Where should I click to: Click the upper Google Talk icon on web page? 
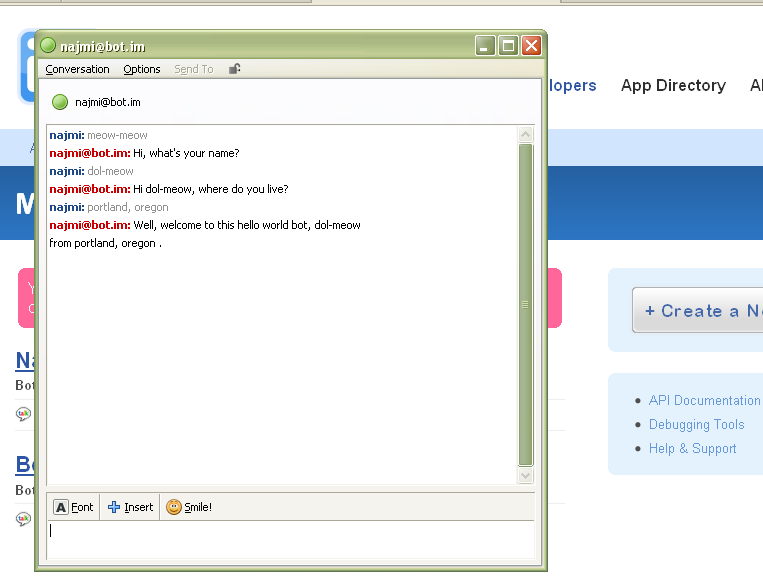(x=23, y=414)
